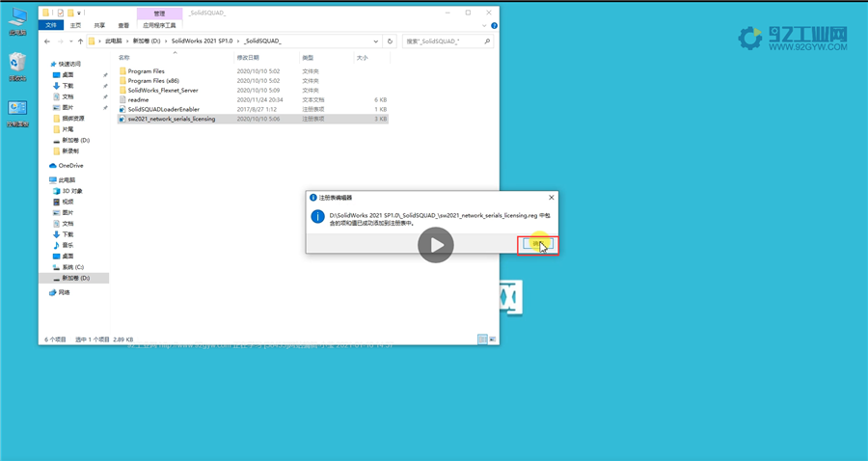This screenshot has width=868, height=461.
Task: Open the 控制面板 desktop icon
Action: pos(17,114)
